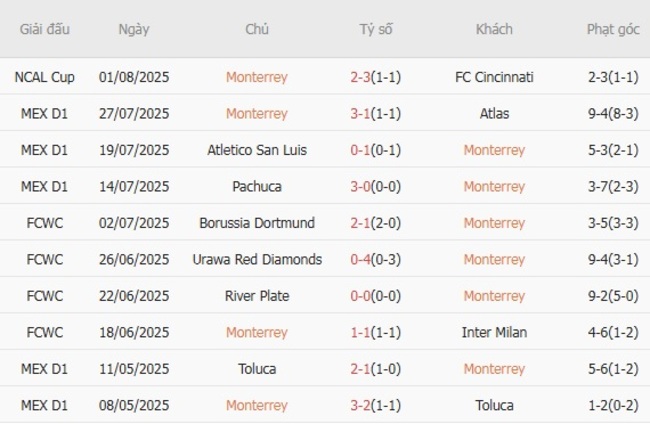The height and width of the screenshot is (424, 650).
Task: Open the 3-2(1-1) score on 08/05/2025
Action: (x=376, y=405)
